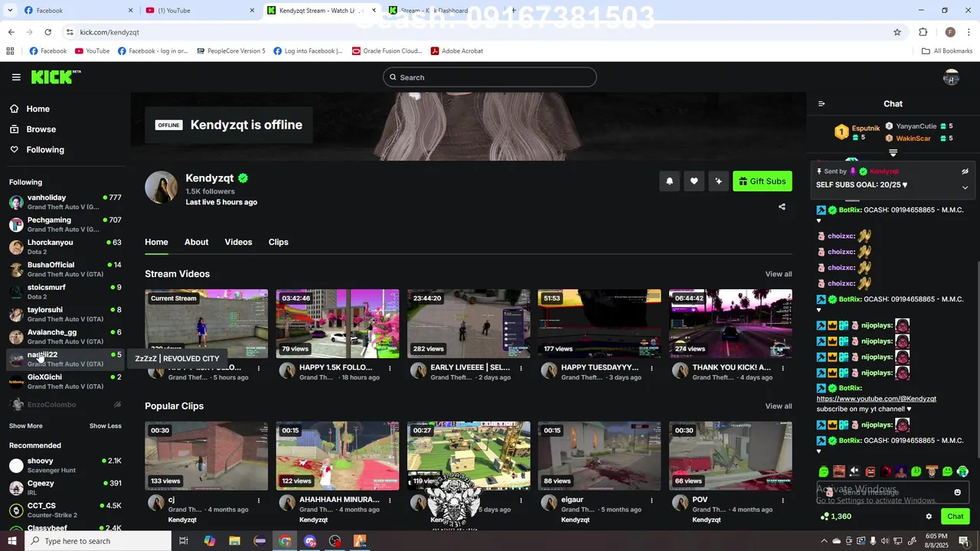Switch to the Clips tab

pos(278,242)
